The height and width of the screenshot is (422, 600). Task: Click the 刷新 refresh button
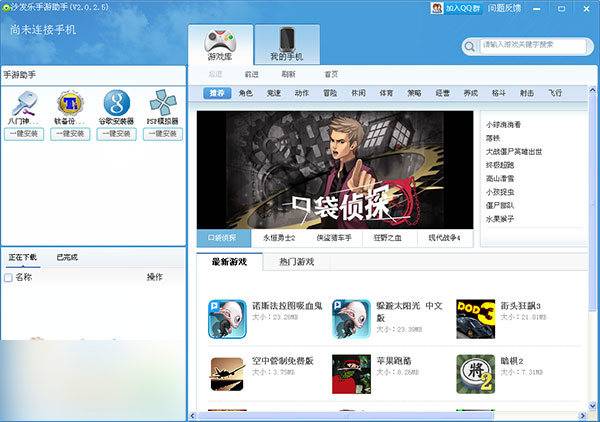click(x=288, y=75)
